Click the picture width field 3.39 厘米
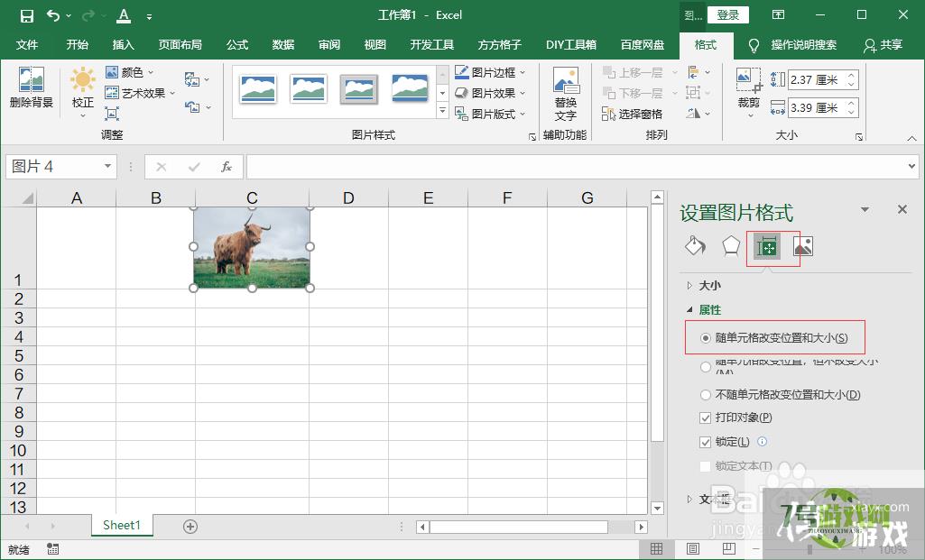 click(x=815, y=108)
